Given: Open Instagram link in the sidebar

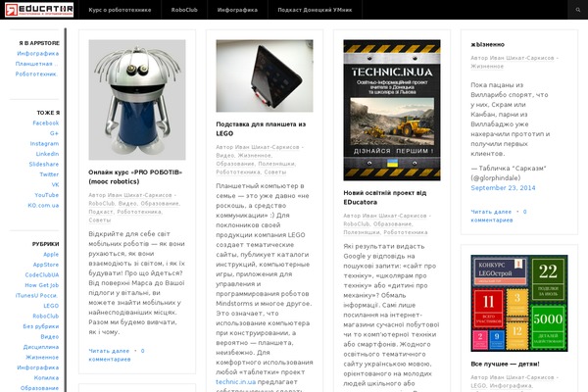Looking at the screenshot, I should click(44, 144).
